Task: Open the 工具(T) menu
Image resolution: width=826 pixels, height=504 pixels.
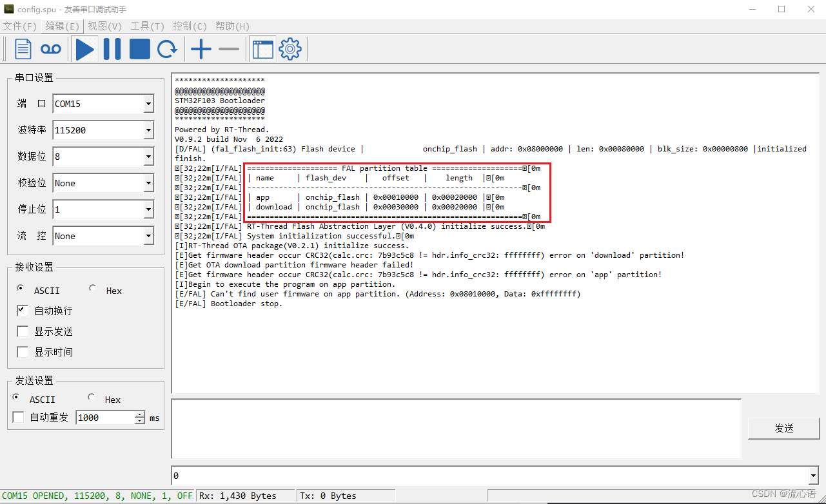Action: [147, 26]
